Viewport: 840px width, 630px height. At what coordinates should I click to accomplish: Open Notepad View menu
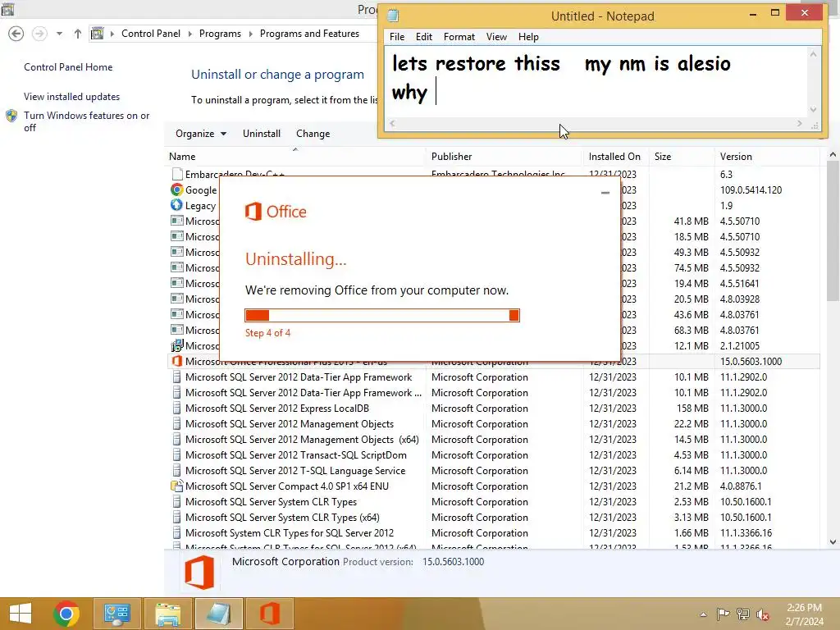(496, 36)
